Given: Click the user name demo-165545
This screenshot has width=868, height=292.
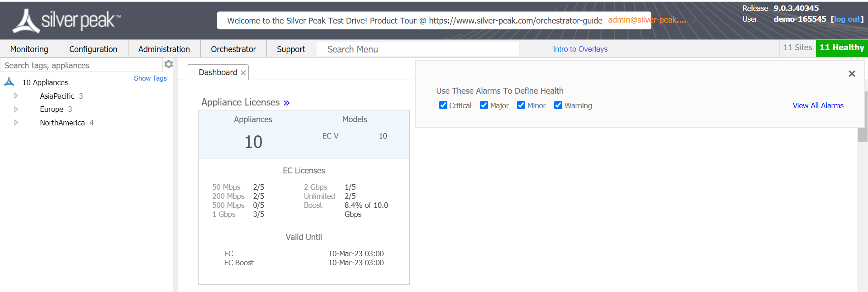Looking at the screenshot, I should (x=800, y=19).
